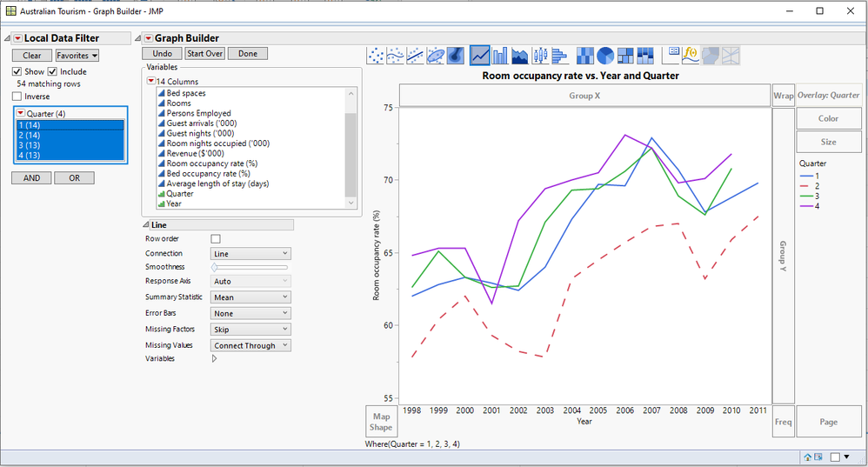Select Quarter value 2 (14) in filter

pyautogui.click(x=70, y=135)
